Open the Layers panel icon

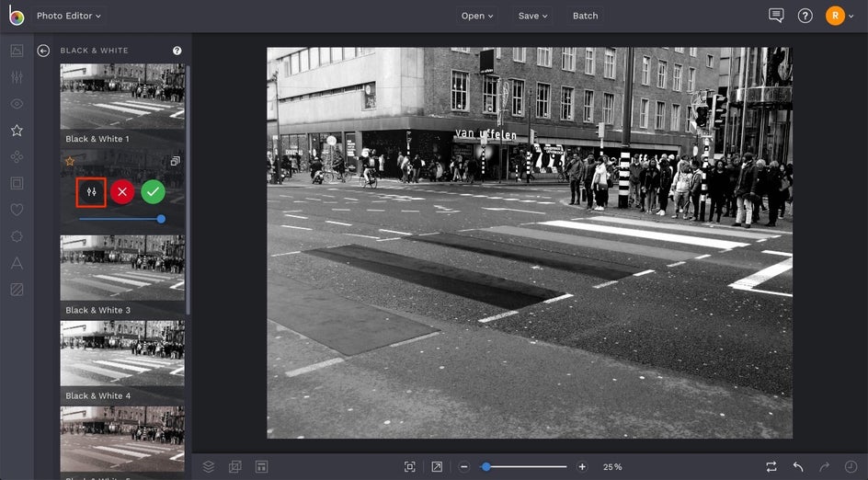[x=209, y=467]
